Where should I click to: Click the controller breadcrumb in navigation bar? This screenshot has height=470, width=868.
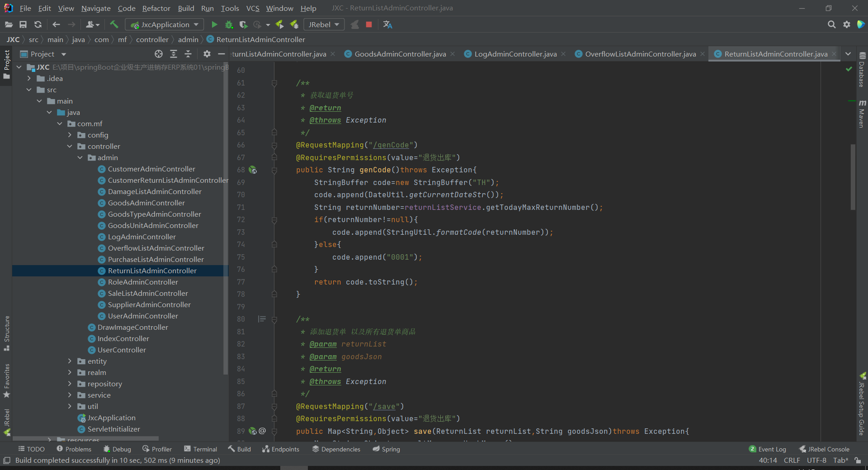click(x=152, y=39)
